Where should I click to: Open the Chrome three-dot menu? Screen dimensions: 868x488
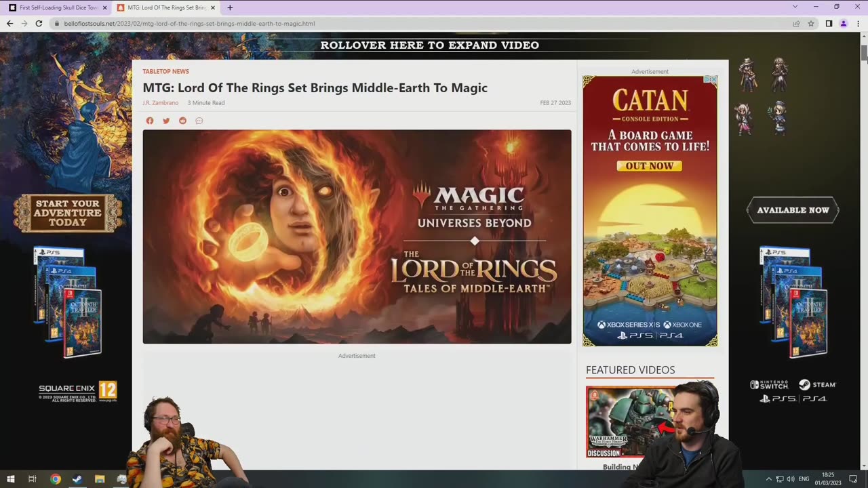click(858, 24)
